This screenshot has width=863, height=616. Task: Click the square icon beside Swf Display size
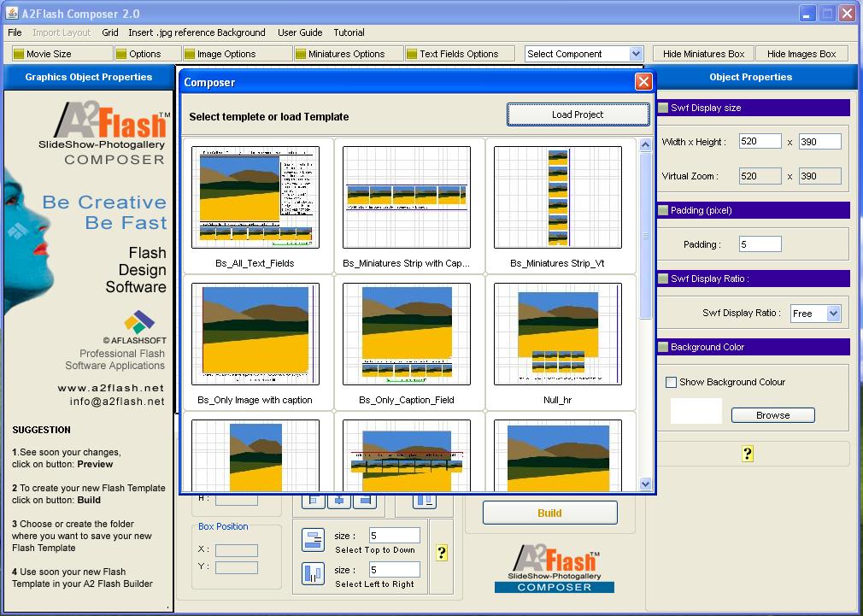663,108
